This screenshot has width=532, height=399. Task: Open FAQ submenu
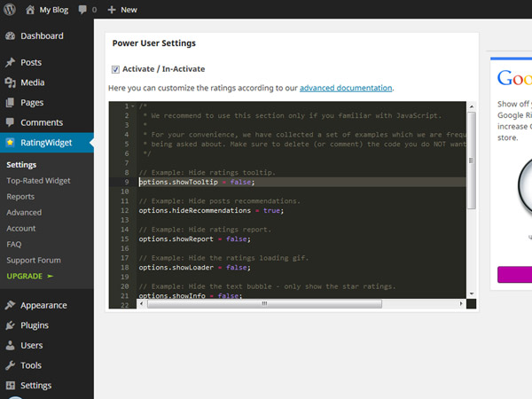pos(14,245)
